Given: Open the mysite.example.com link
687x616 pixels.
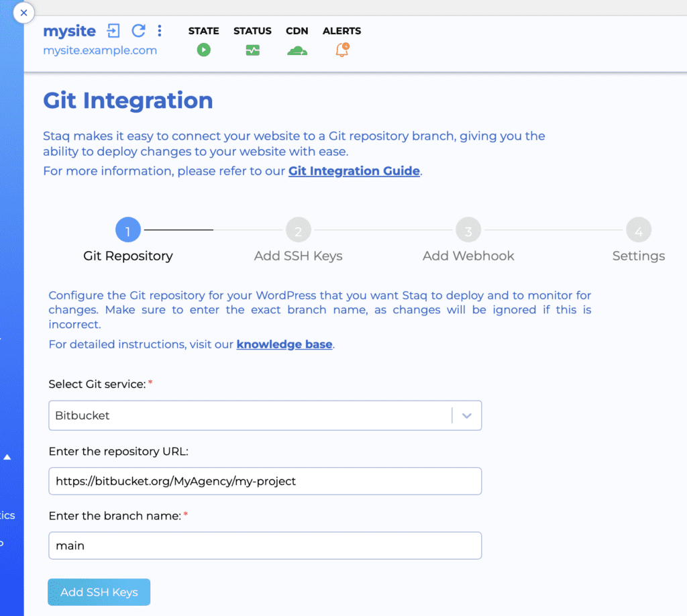Looking at the screenshot, I should tap(100, 50).
